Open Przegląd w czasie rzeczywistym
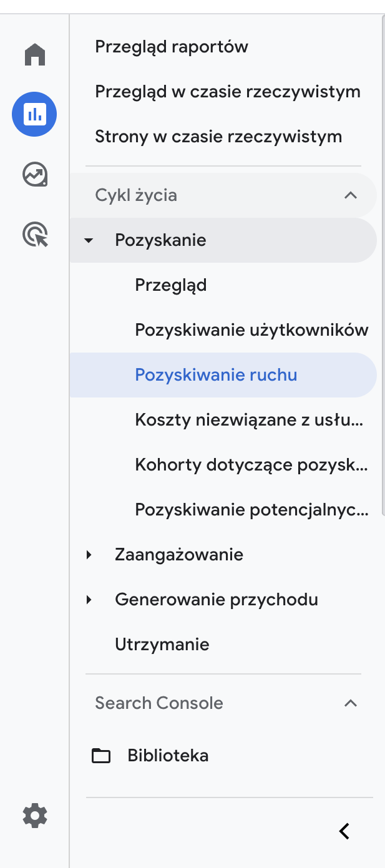This screenshot has height=868, width=385. point(228,92)
